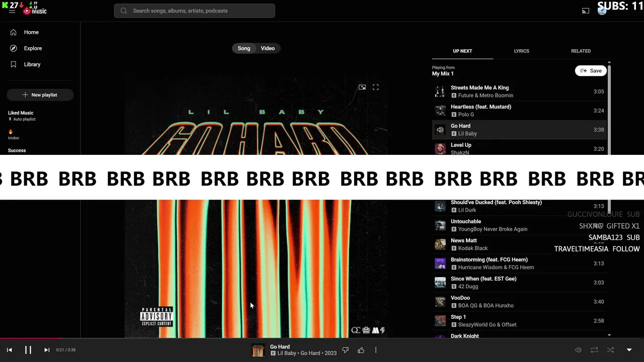The height and width of the screenshot is (362, 644).
Task: Play News Matt by Kodak Black
Action: pyautogui.click(x=518, y=244)
